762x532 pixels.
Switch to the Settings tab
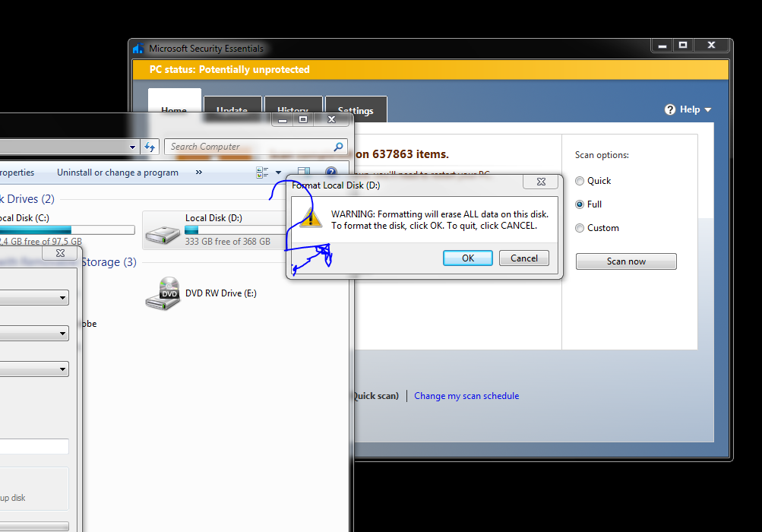click(356, 110)
